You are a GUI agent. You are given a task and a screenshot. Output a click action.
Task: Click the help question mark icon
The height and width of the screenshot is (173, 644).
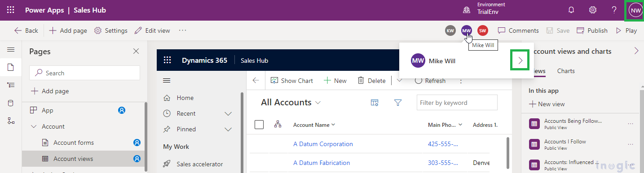pos(614,10)
